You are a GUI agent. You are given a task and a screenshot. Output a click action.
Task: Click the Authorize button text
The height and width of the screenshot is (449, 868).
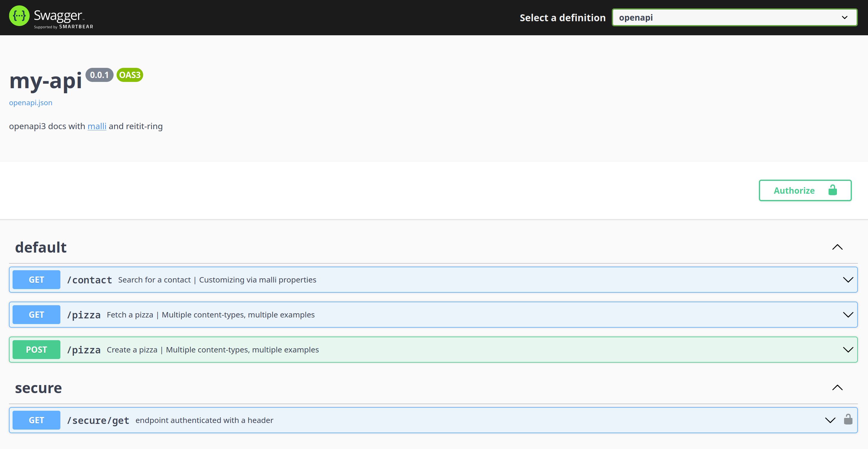[x=794, y=190]
